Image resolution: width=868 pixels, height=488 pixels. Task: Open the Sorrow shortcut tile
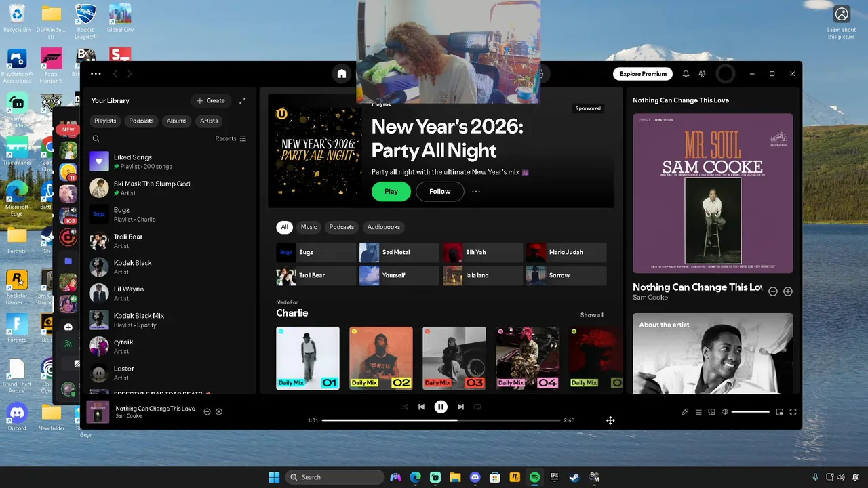tap(566, 275)
